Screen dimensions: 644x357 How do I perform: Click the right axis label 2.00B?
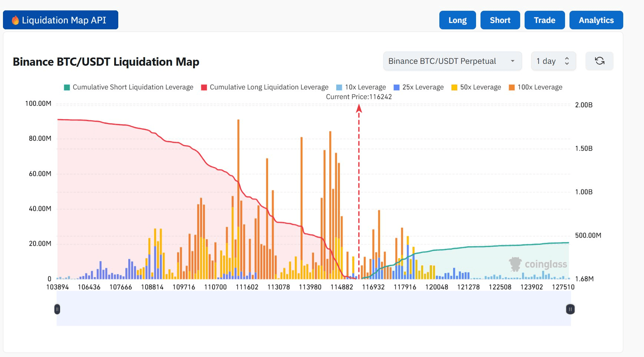pos(584,105)
